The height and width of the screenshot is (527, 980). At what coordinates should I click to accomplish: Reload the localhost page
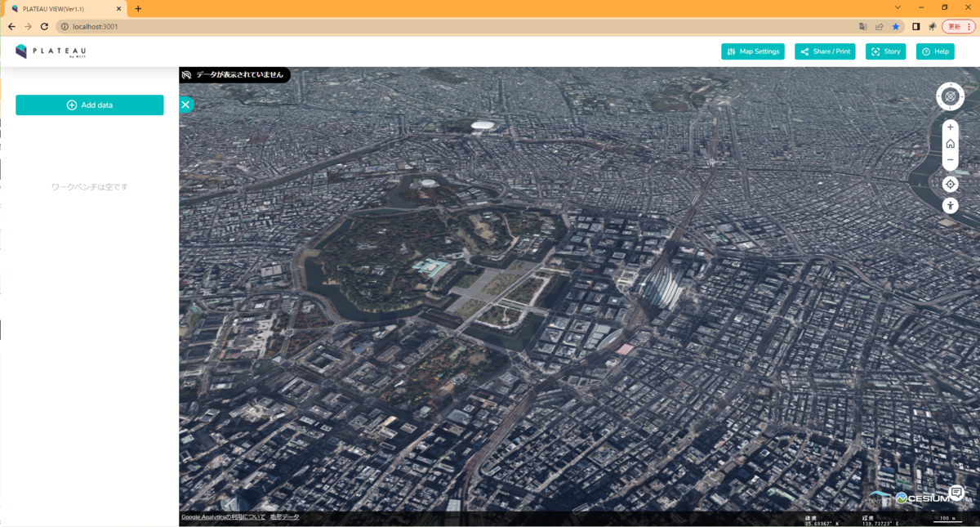point(44,26)
